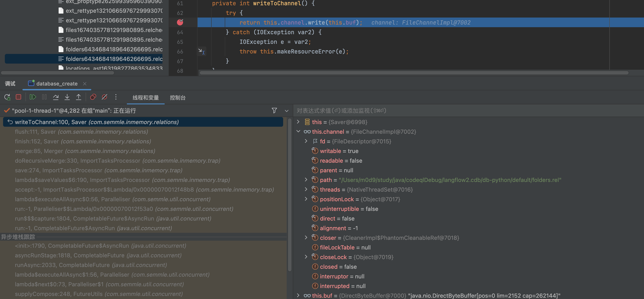Expand the fd FileDescriptor node
644x299 pixels.
pyautogui.click(x=306, y=141)
